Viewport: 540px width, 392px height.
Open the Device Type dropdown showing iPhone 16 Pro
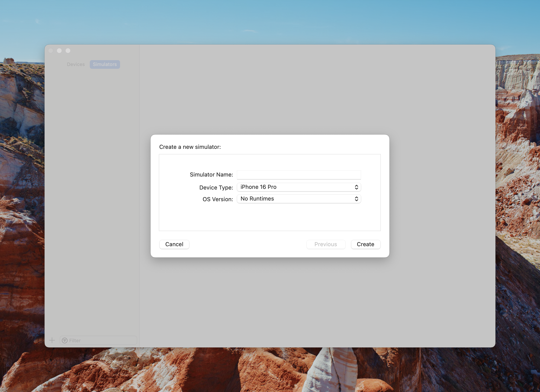(x=299, y=187)
